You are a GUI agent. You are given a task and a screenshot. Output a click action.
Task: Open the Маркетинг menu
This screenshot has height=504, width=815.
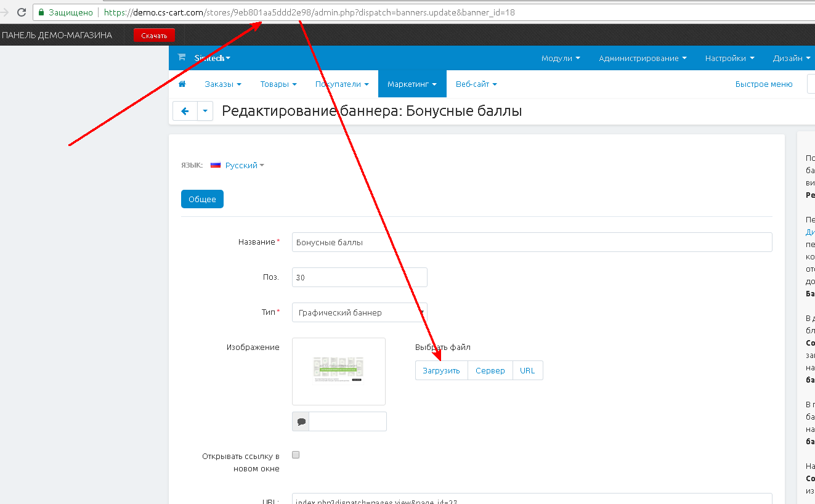pos(412,84)
